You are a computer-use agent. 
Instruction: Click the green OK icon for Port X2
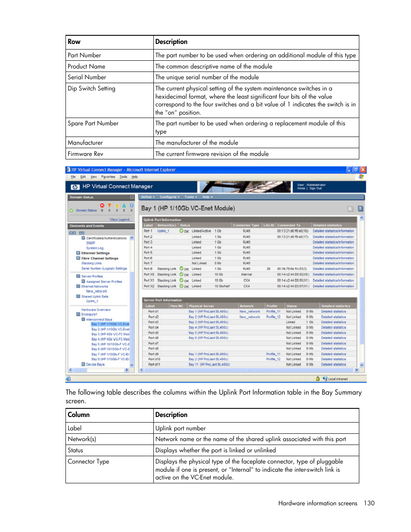(182, 286)
